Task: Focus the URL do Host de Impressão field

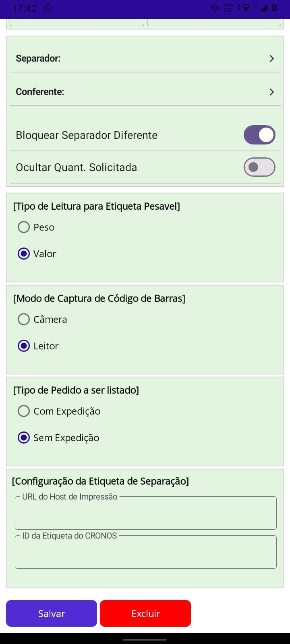Action: pos(145,514)
